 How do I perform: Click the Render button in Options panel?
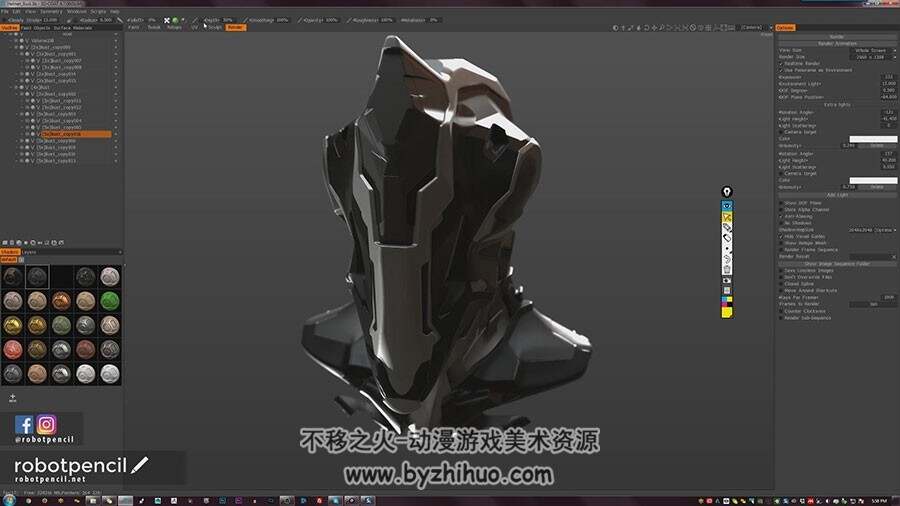[x=837, y=37]
